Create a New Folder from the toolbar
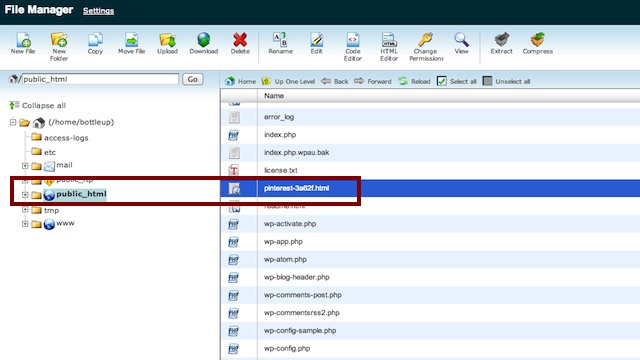This screenshot has height=360, width=640. [59, 47]
